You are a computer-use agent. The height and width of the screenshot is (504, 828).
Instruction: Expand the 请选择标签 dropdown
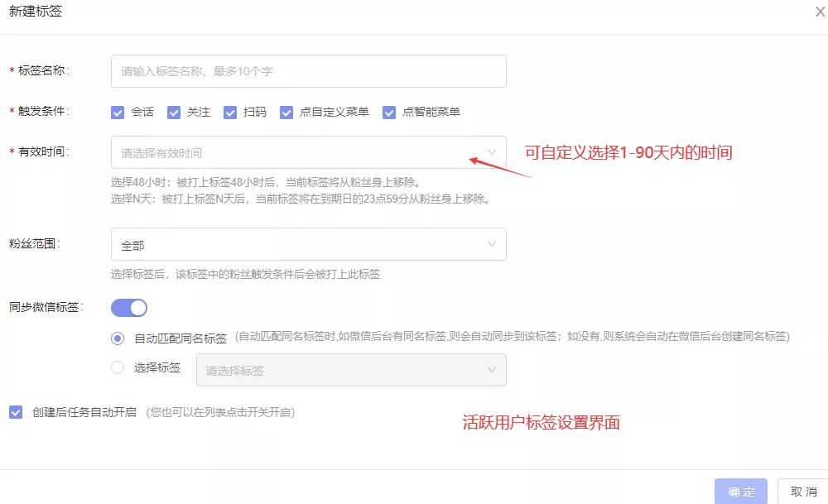click(351, 369)
